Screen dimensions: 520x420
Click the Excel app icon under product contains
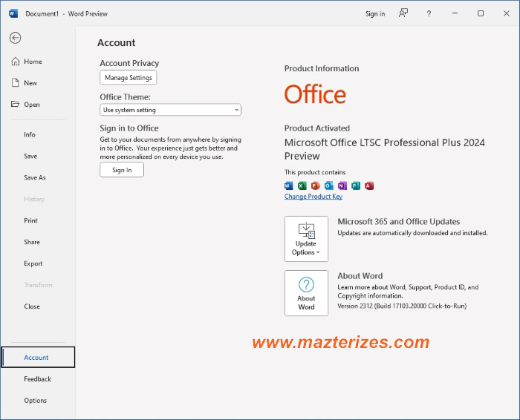click(302, 186)
